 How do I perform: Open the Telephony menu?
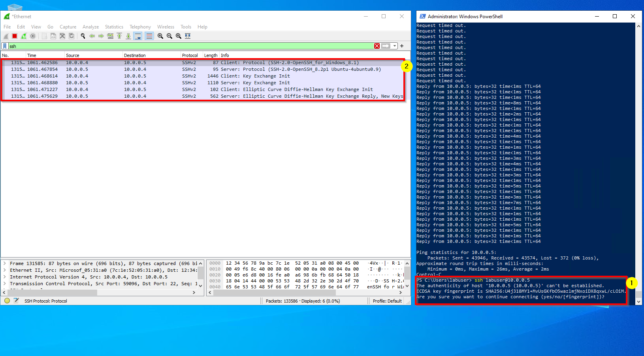coord(140,27)
